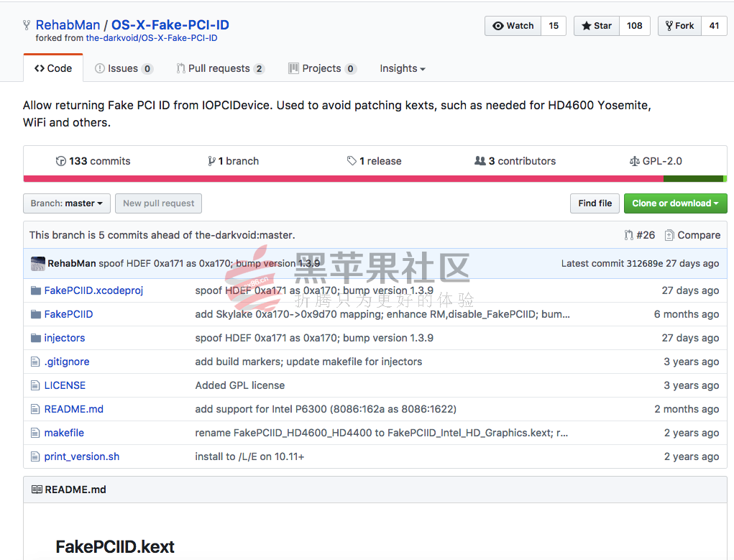Click the commits history icon
Screen dimensions: 734x560
[x=61, y=161]
